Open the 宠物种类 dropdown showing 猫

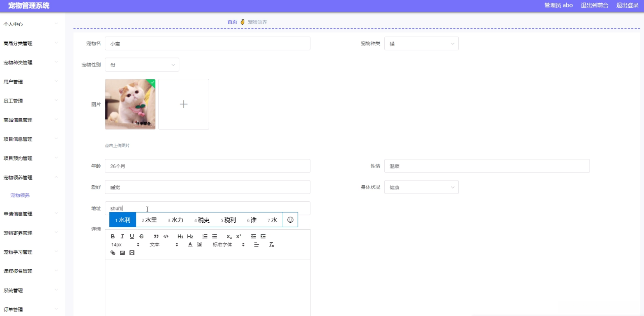tap(421, 44)
